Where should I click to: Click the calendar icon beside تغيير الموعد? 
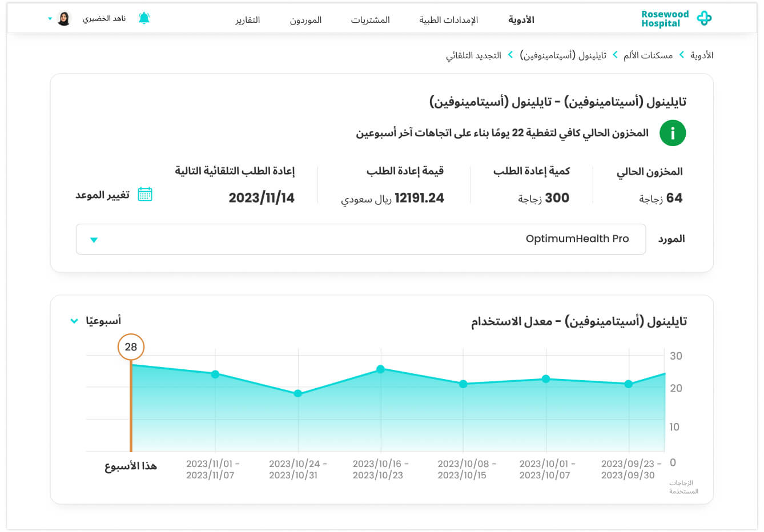click(145, 195)
